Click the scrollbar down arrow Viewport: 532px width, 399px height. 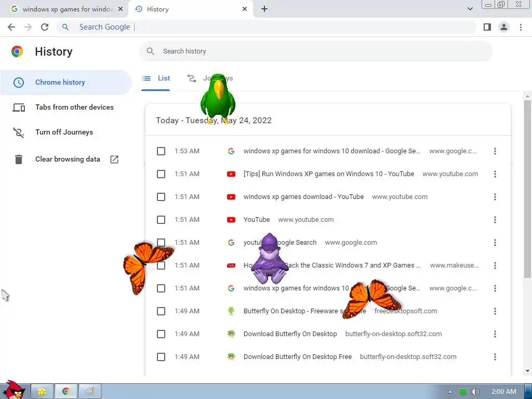(527, 371)
